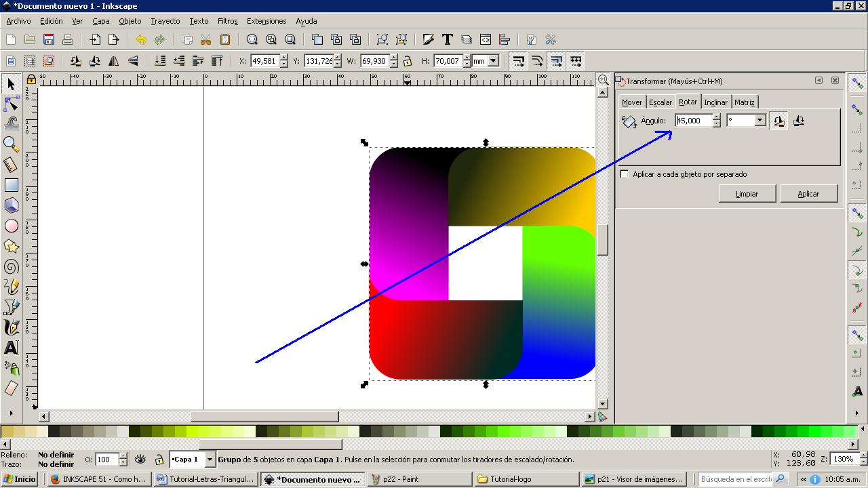
Task: Select the Selector arrow tool
Action: (x=11, y=84)
